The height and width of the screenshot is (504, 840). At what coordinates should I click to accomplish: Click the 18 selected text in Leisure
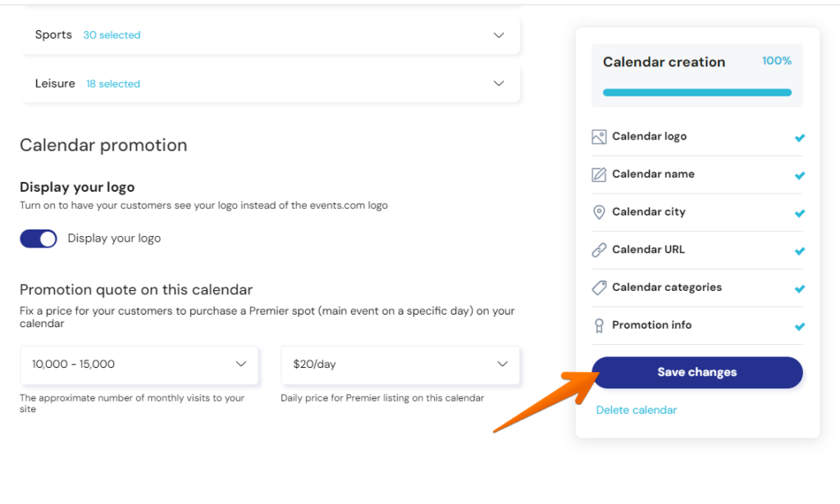[113, 84]
